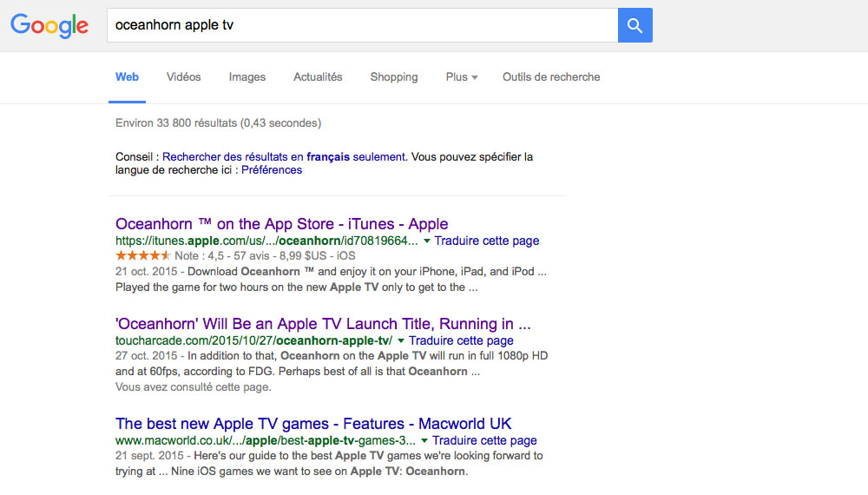Focus the search box containing 'oceanhorn apple tv'
This screenshot has height=495, width=868.
pyautogui.click(x=363, y=25)
